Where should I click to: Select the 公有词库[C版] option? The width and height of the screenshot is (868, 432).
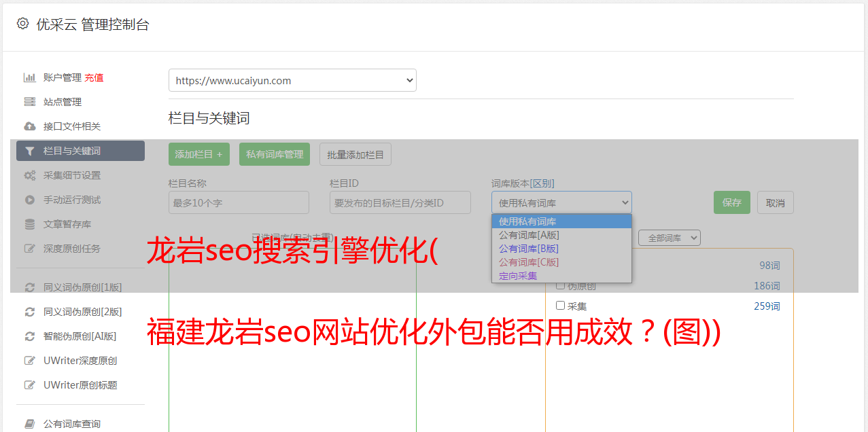[561, 262]
